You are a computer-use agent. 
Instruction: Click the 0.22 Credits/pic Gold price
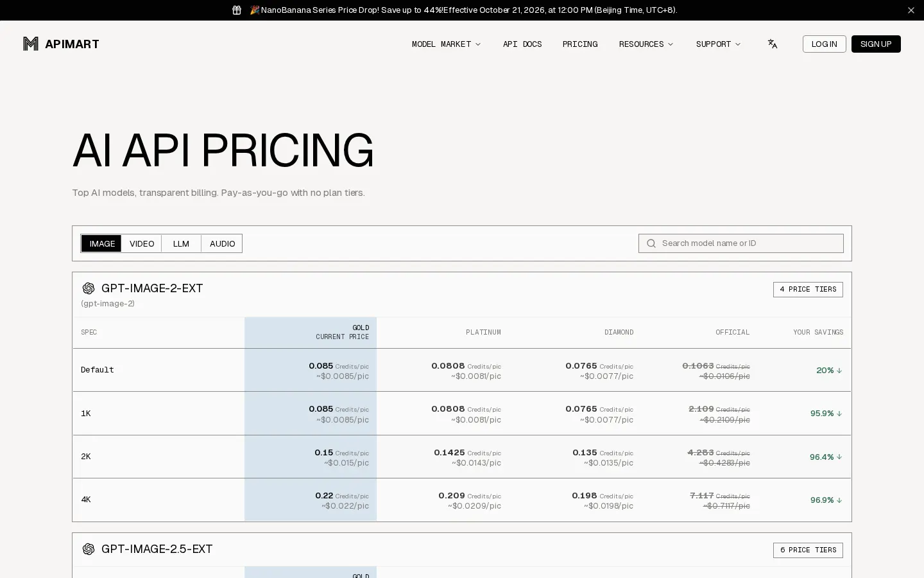click(342, 496)
